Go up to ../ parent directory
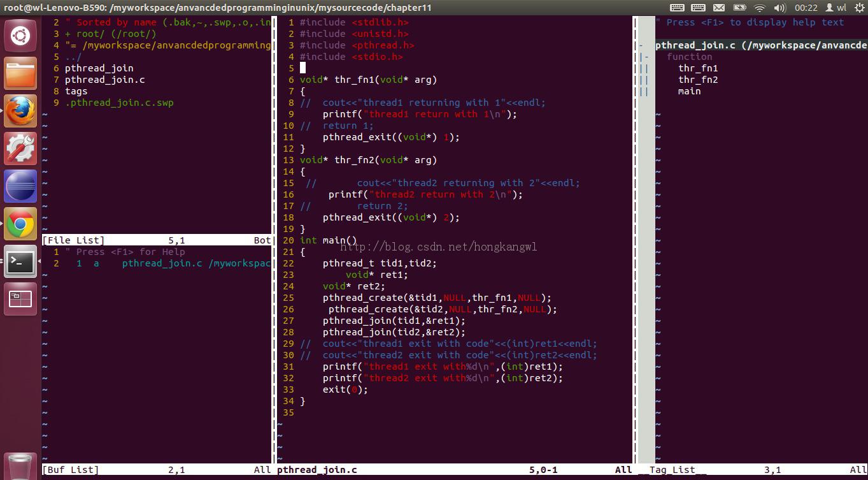This screenshot has height=480, width=868. [73, 57]
